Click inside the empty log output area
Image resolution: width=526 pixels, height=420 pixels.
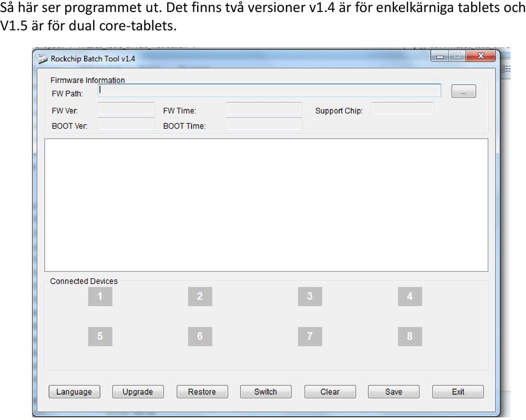(x=266, y=205)
